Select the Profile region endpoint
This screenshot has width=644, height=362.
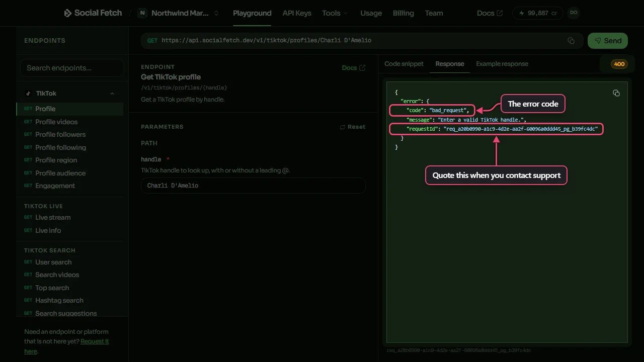coord(70,160)
